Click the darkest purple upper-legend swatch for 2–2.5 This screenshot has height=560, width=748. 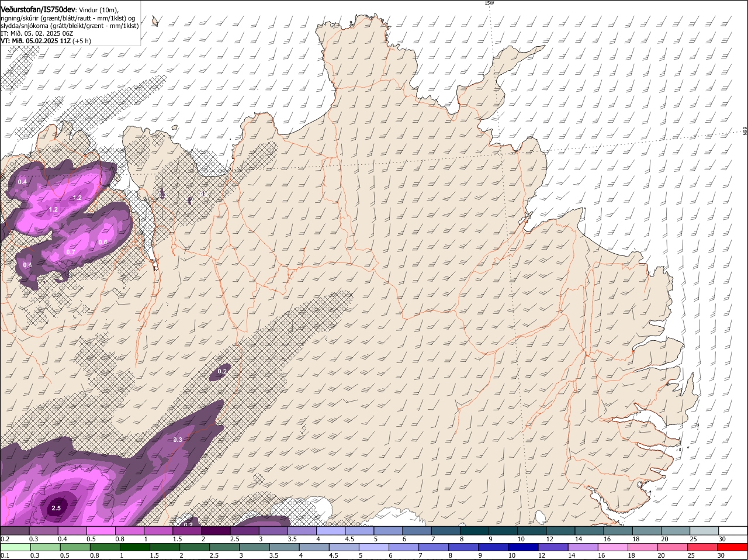click(217, 531)
